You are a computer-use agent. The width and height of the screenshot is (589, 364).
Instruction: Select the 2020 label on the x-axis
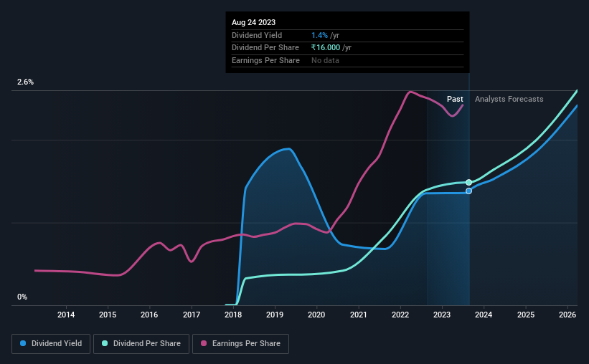pyautogui.click(x=316, y=315)
